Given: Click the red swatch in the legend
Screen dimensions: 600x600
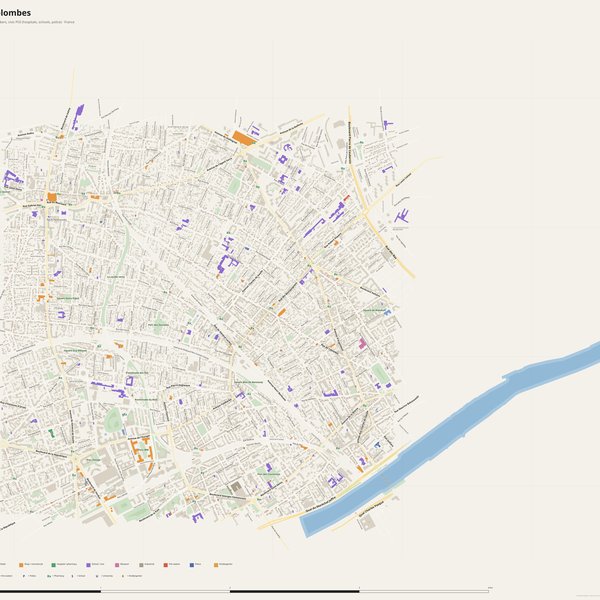Looking at the screenshot, I should [166, 565].
